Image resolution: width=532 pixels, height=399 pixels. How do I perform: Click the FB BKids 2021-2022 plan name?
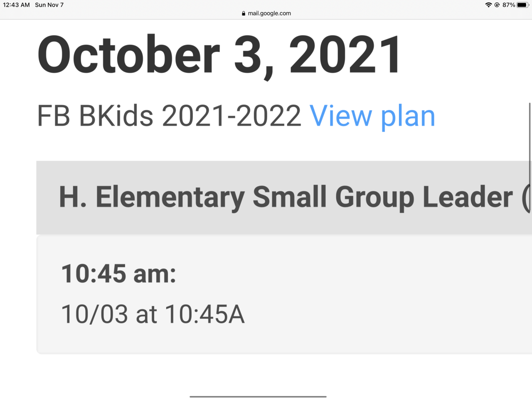tap(169, 116)
